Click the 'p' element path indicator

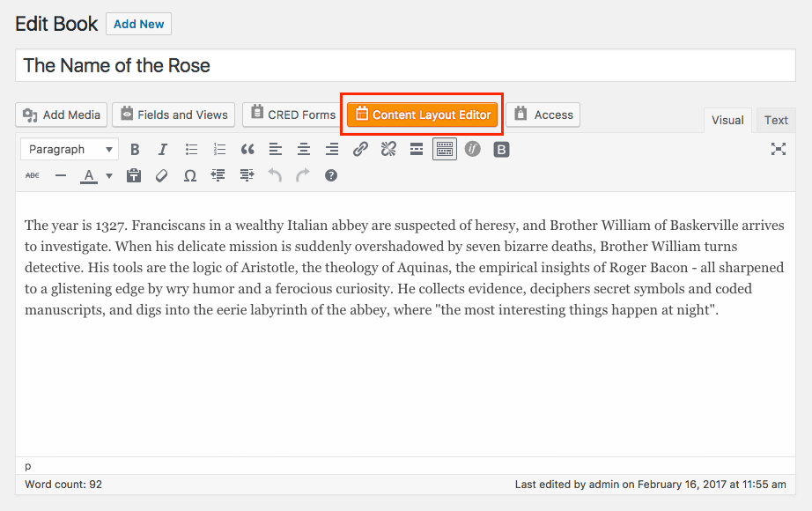point(28,466)
